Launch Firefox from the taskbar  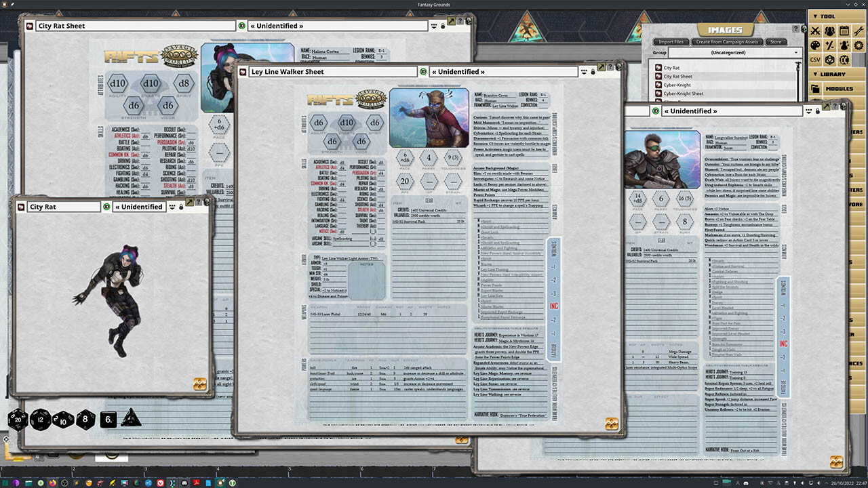[52, 483]
